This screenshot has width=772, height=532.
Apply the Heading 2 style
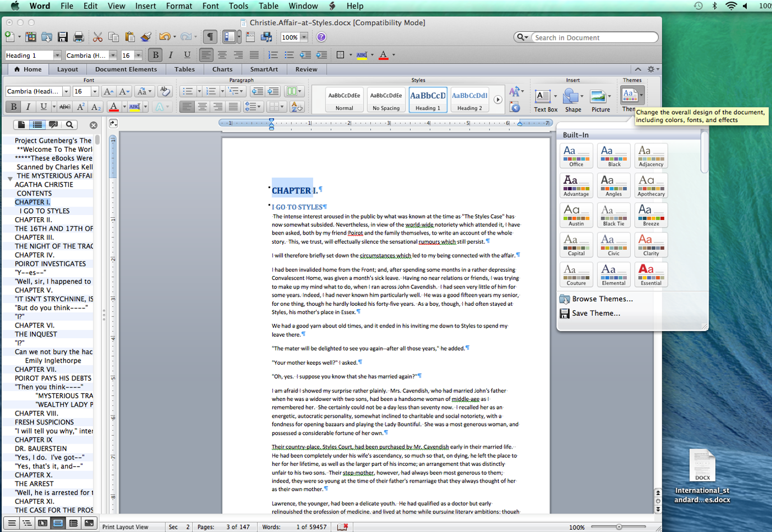[x=469, y=100]
